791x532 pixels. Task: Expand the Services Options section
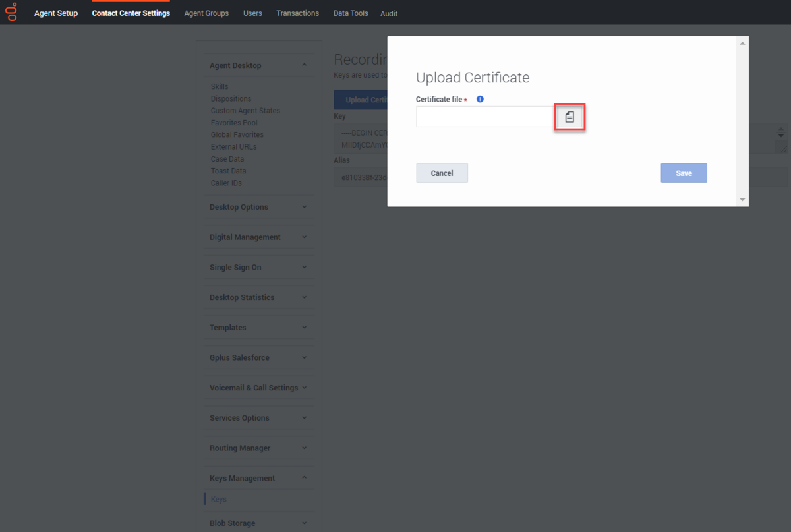(258, 418)
